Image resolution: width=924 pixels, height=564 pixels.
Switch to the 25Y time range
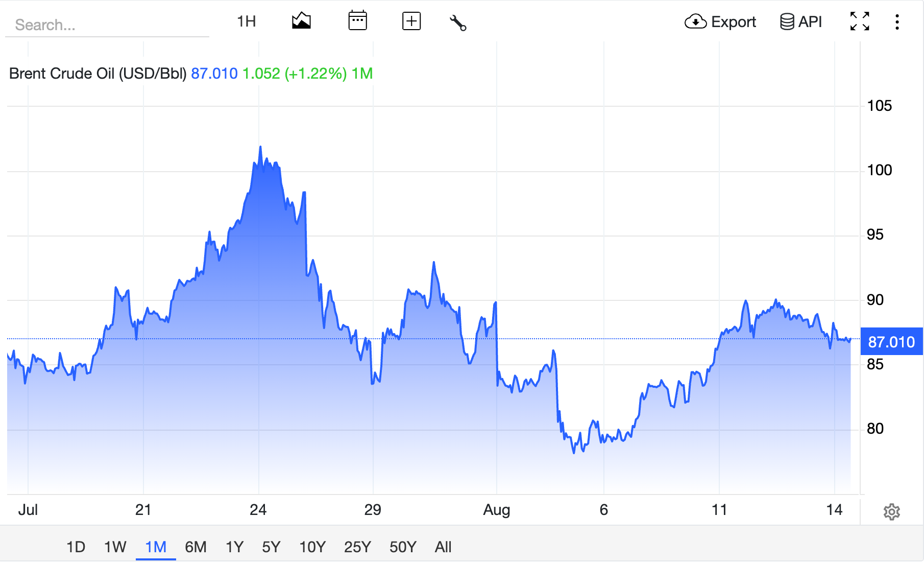(x=357, y=547)
